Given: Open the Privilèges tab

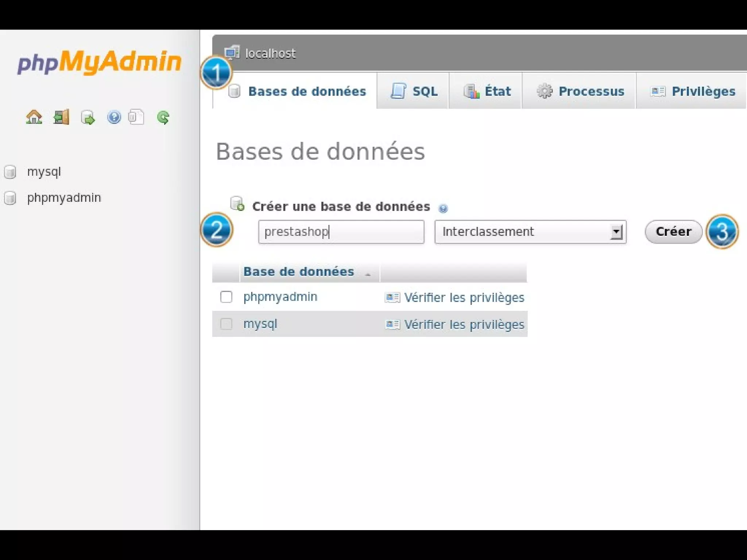Looking at the screenshot, I should [692, 91].
